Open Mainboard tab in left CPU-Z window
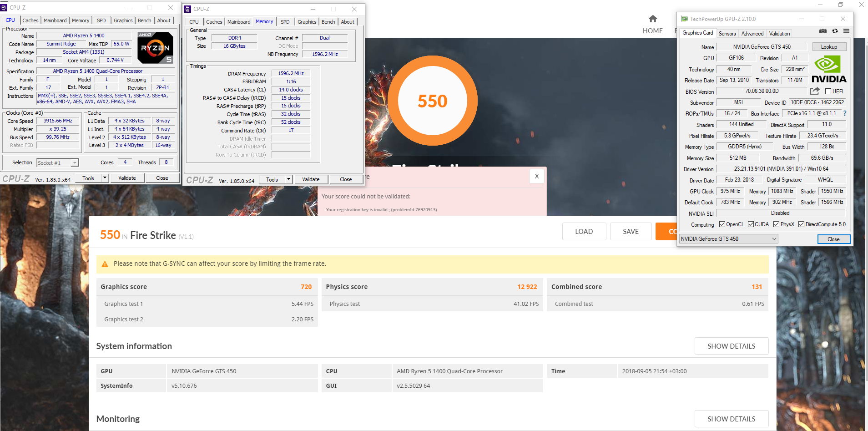Image resolution: width=868 pixels, height=431 pixels. 55,20
